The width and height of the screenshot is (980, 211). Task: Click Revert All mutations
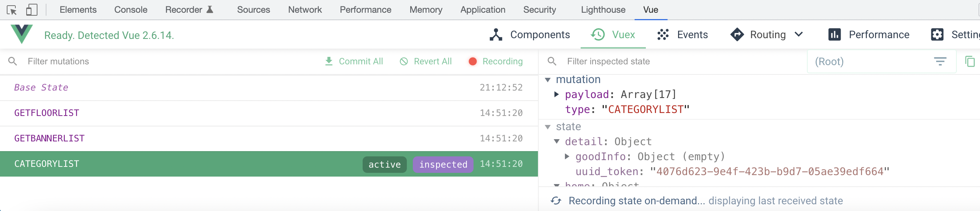[x=426, y=61]
